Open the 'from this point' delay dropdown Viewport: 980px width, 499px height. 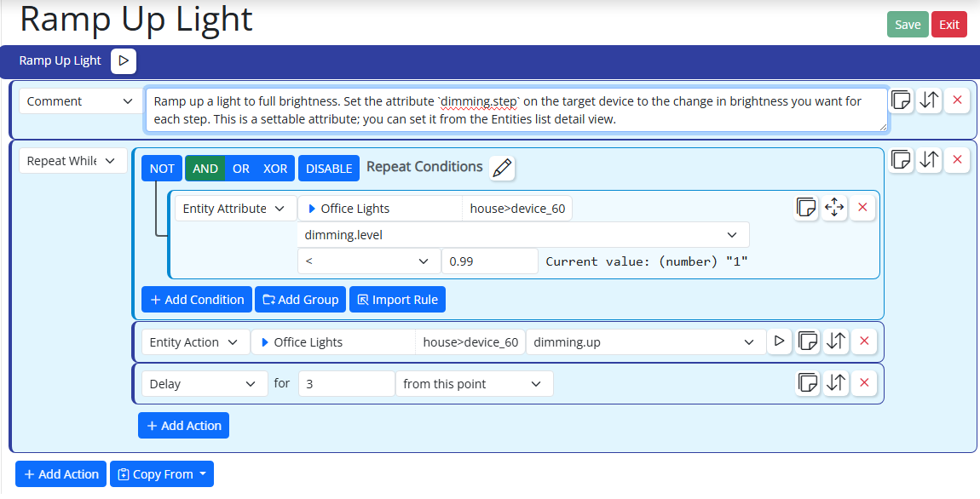475,383
